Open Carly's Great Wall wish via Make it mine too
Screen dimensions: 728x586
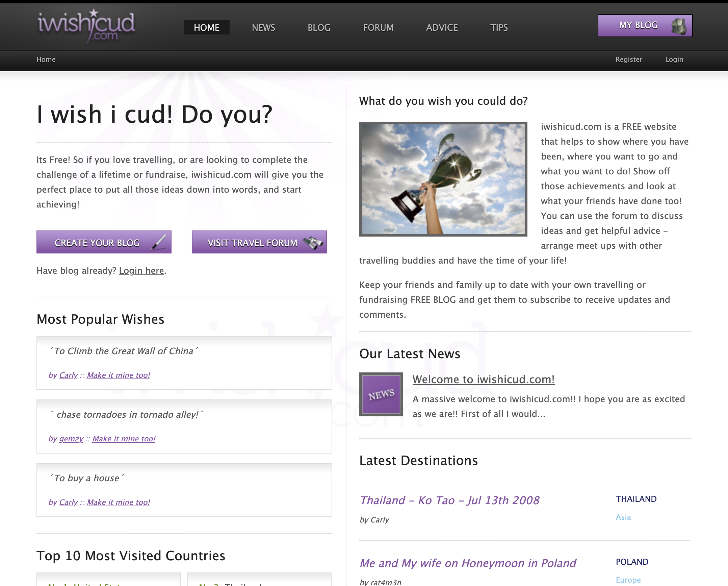(119, 375)
